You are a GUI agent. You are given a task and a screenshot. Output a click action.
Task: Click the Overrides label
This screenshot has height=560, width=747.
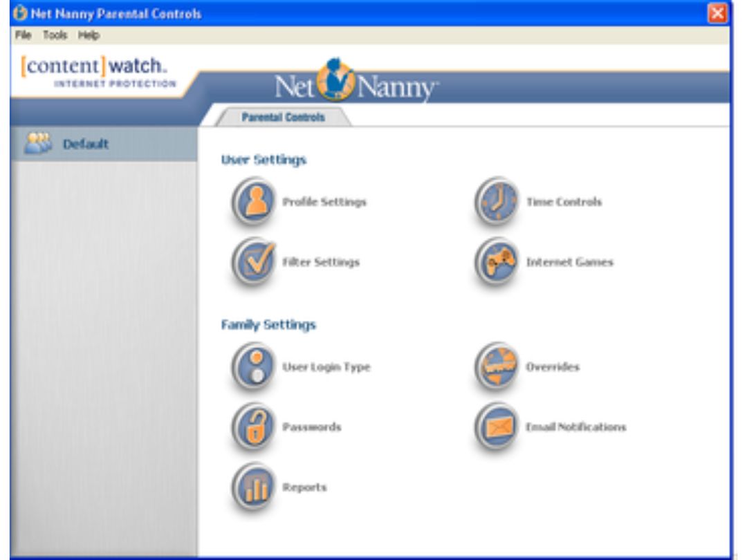coord(553,367)
